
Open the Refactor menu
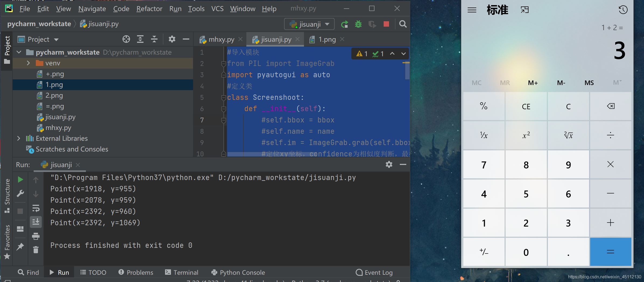click(x=149, y=9)
